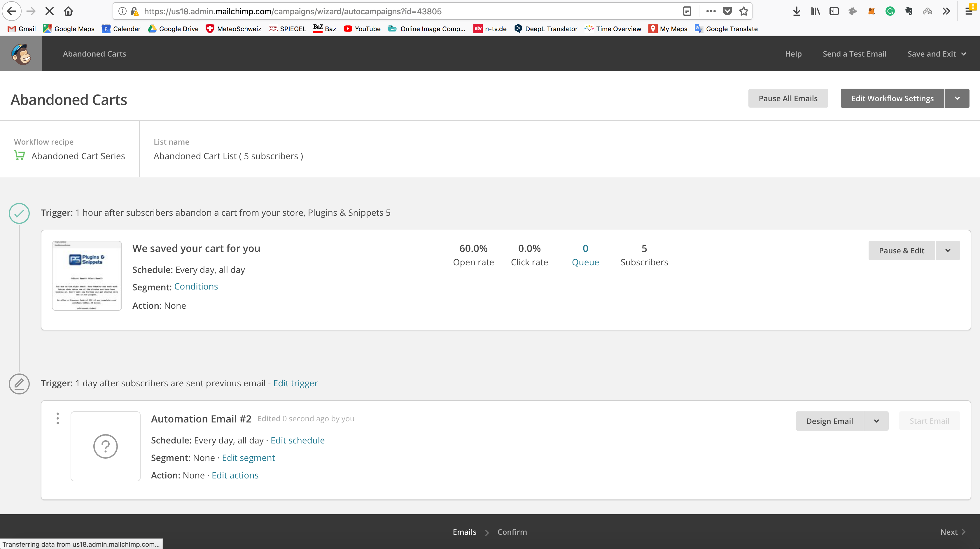
Task: Click the lock warning icon in address bar
Action: pyautogui.click(x=134, y=11)
